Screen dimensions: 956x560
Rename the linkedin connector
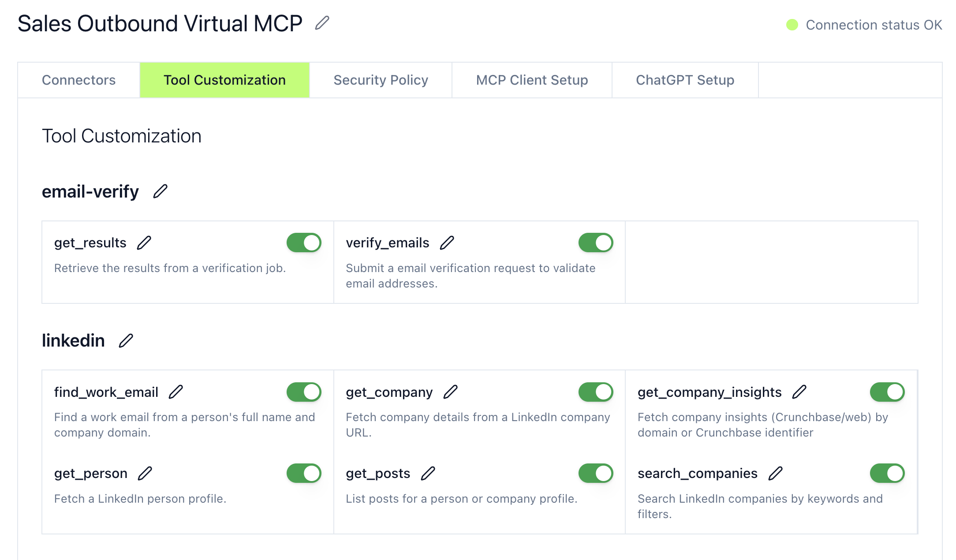click(x=126, y=340)
